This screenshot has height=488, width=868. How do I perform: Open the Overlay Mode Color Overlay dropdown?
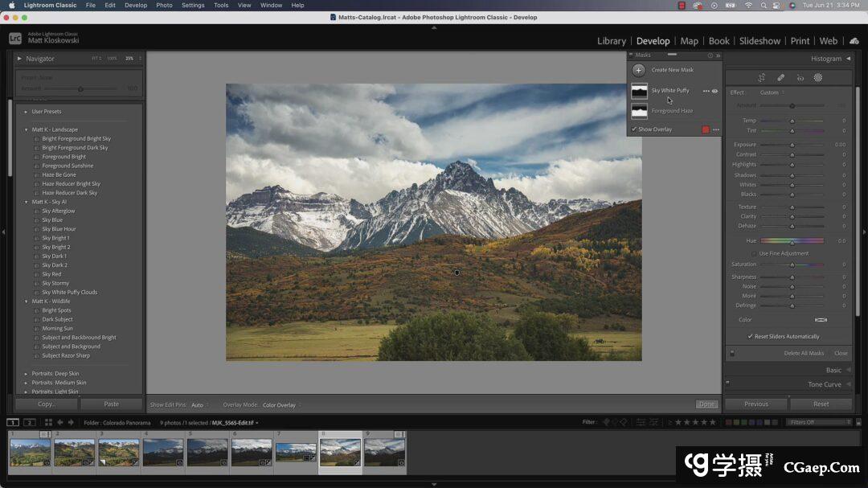coord(281,405)
